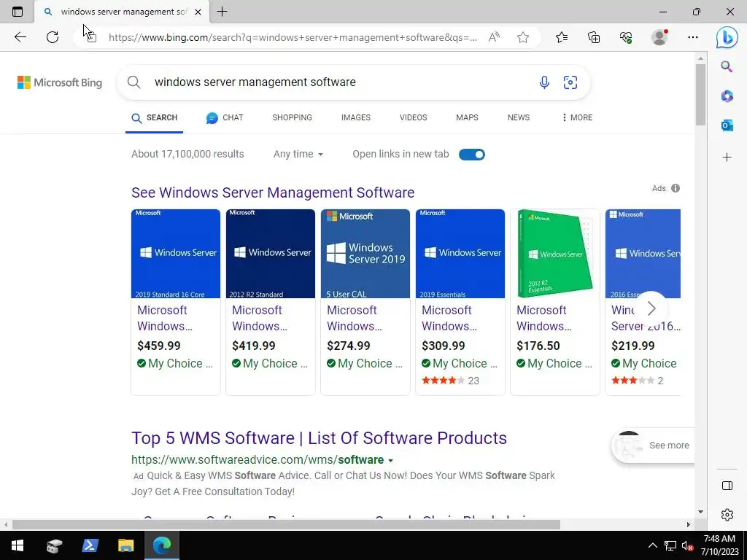
Task: Open green 2012 R2 Essentials box image
Action: coord(555,254)
